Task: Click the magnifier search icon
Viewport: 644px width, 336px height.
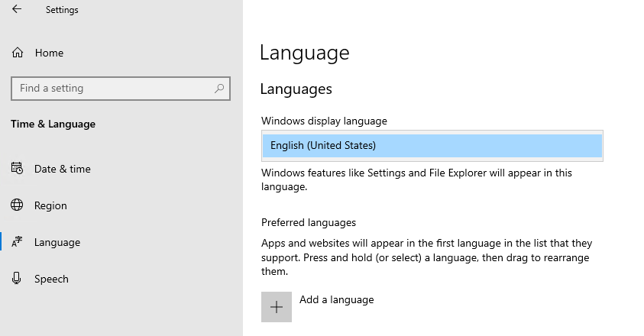Action: point(219,89)
